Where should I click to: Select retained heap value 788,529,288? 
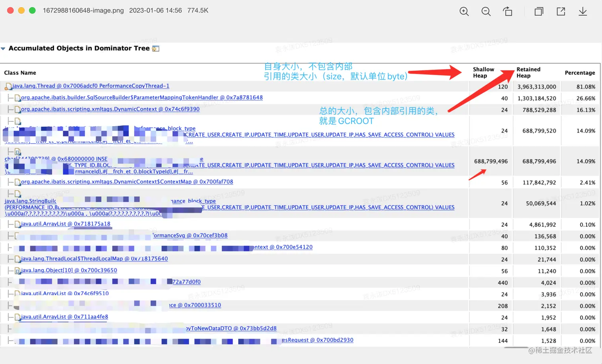539,110
